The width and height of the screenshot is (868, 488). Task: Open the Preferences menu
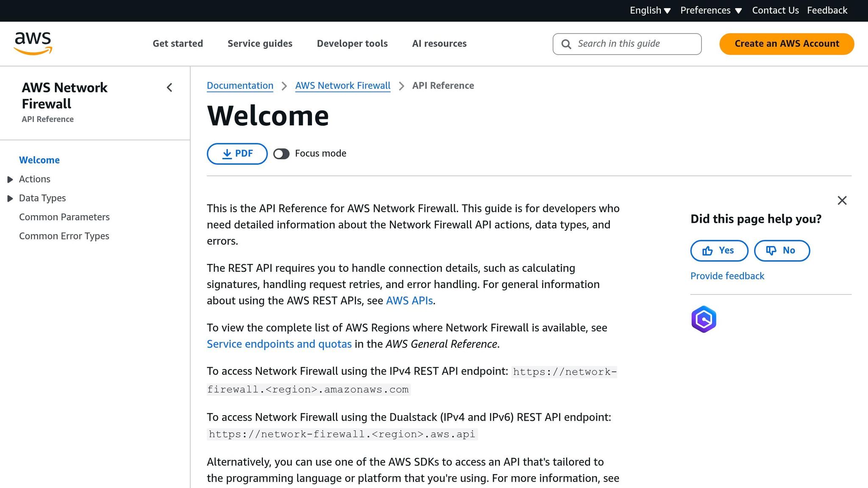point(711,10)
